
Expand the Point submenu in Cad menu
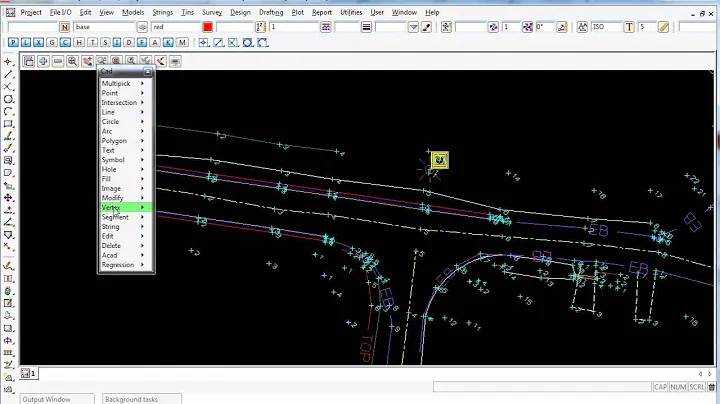point(126,93)
